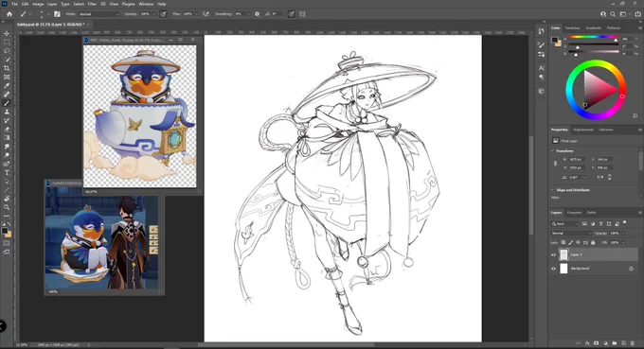Open the layer Kind filter dropdown
The image size is (644, 349).
click(x=564, y=223)
